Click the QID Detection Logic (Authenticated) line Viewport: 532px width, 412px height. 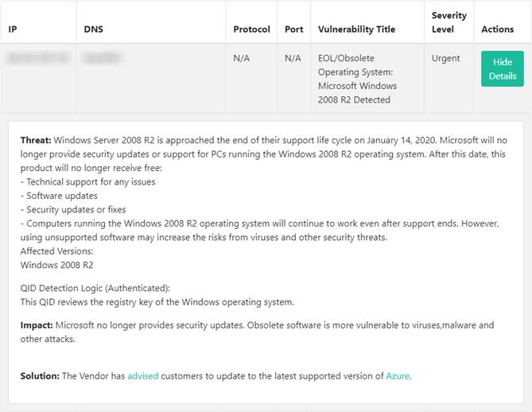pos(95,288)
